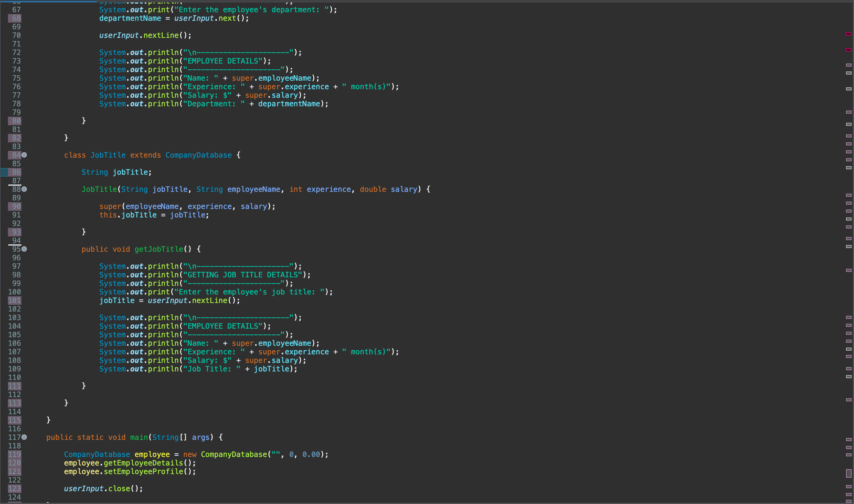
Task: Click the topmost red error marker in overview ruler
Action: click(x=848, y=34)
